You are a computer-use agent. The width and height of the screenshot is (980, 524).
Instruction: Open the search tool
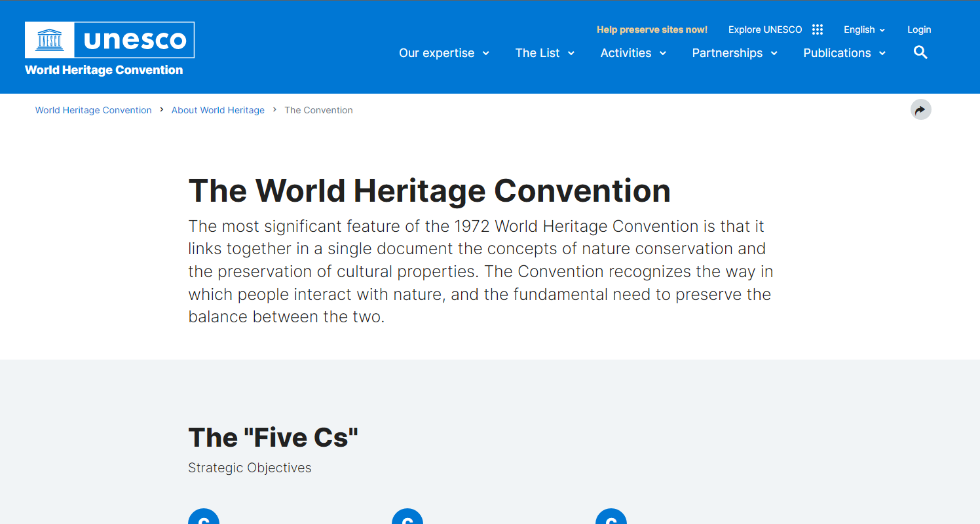(x=920, y=52)
